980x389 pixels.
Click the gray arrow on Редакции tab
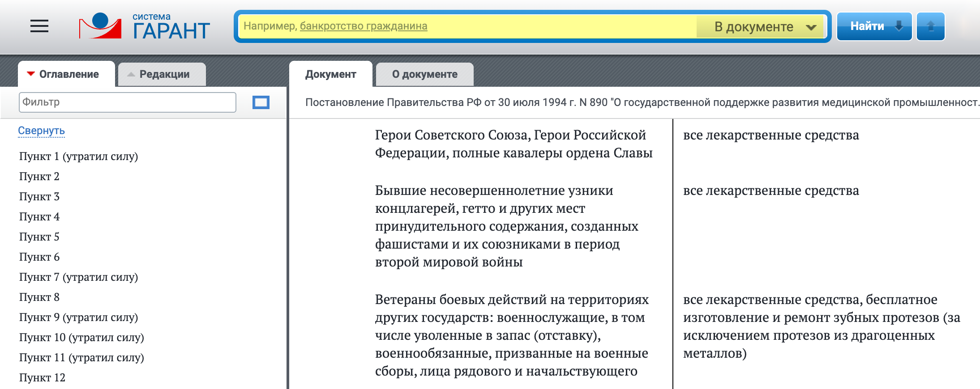point(131,74)
